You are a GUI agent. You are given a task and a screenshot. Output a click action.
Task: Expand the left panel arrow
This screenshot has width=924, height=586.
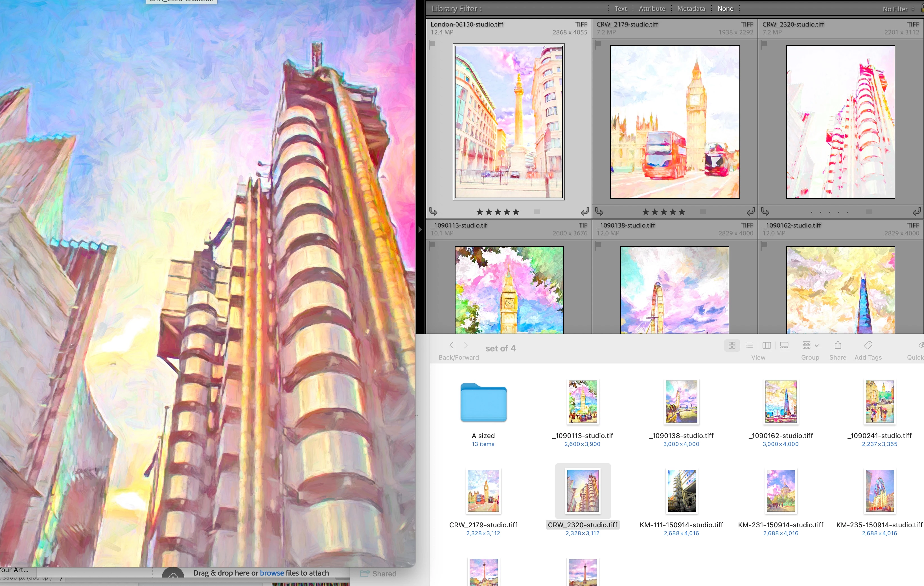pos(420,229)
